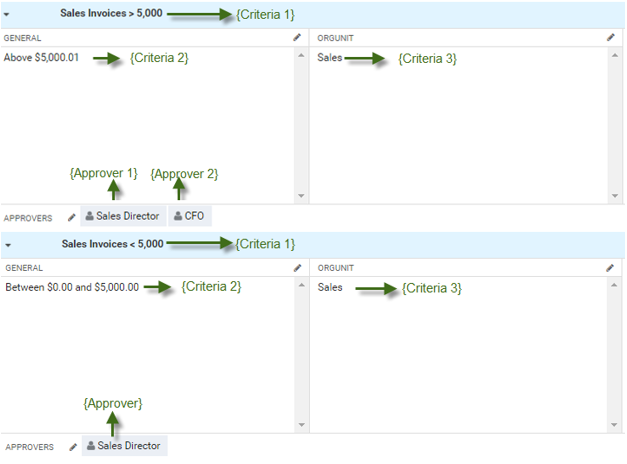Click Sales Director approver in the bottom rule
Viewport: 627px width, 464px height.
(x=123, y=446)
